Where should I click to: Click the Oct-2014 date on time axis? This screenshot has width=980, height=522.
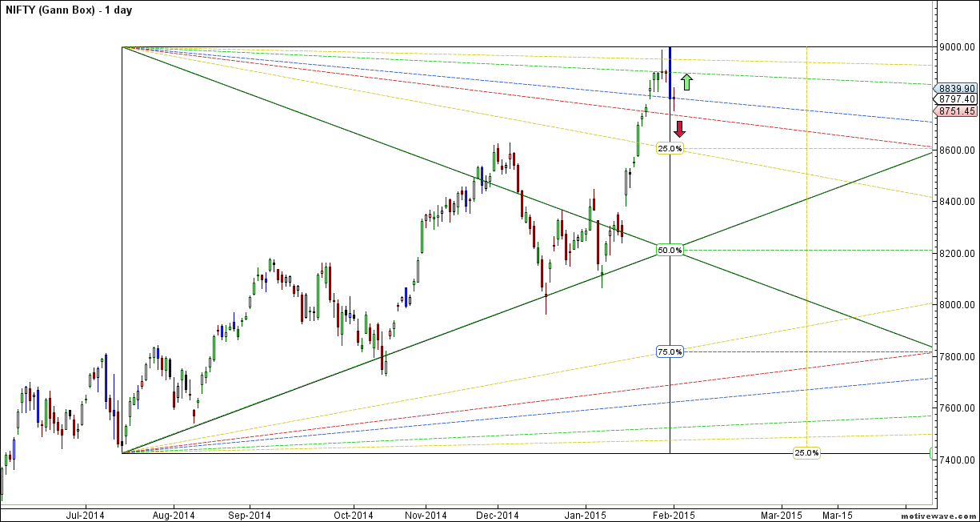353,515
